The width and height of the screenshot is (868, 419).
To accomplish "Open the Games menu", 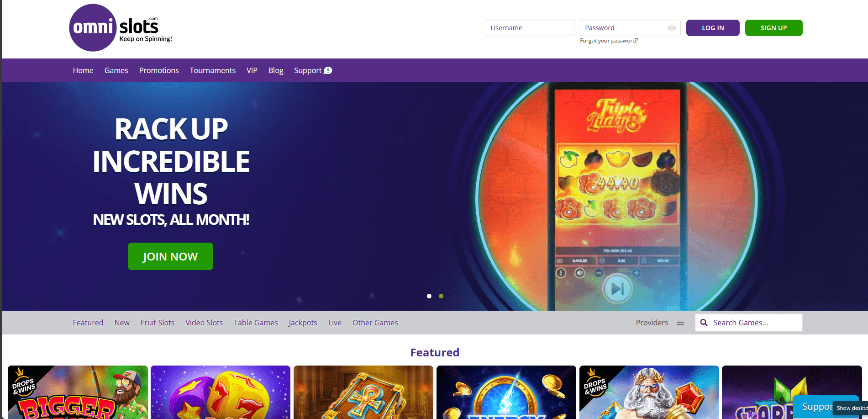I will tap(116, 70).
